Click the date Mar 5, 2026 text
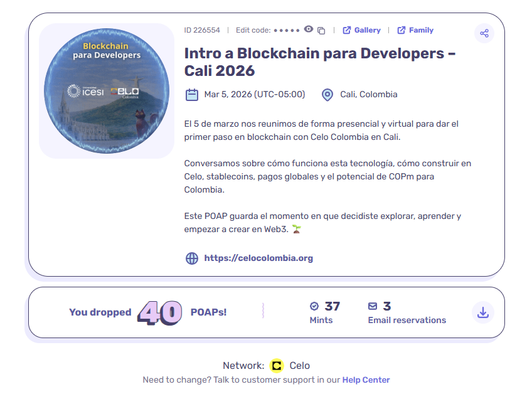The image size is (532, 399). click(255, 94)
